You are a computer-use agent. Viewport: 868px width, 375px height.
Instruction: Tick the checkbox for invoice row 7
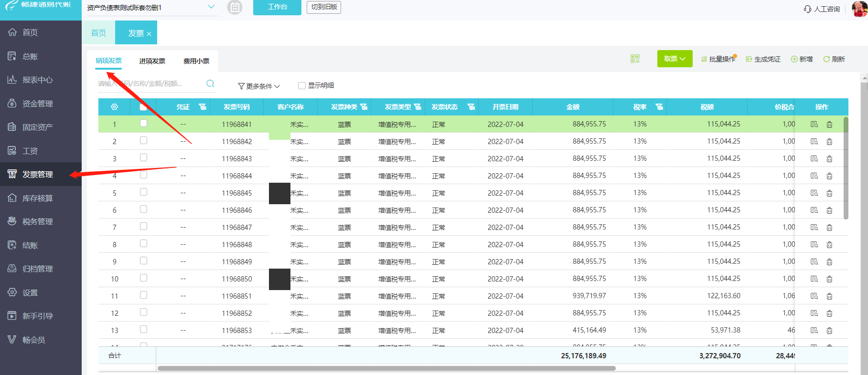(x=143, y=227)
